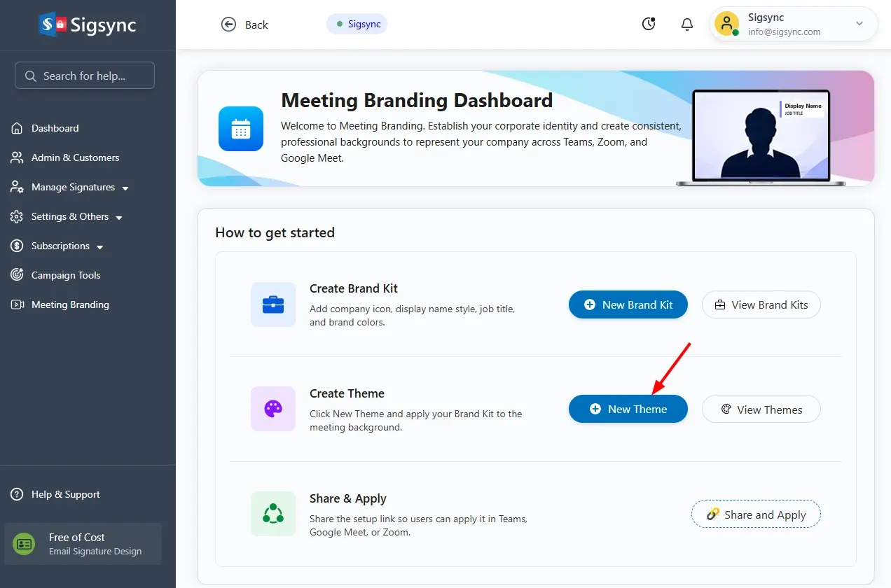Viewport: 891px width, 588px height.
Task: Click the Meeting Branding Dashboard heading
Action: point(417,101)
